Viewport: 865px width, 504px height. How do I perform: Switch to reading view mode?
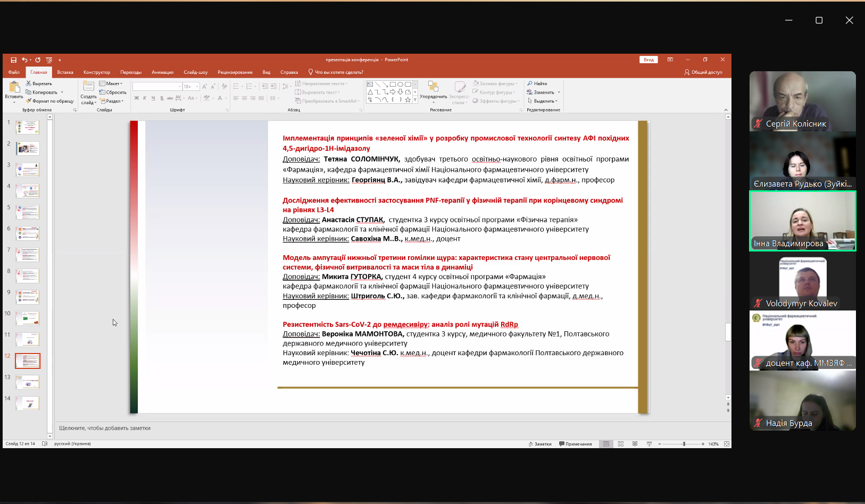(x=635, y=444)
